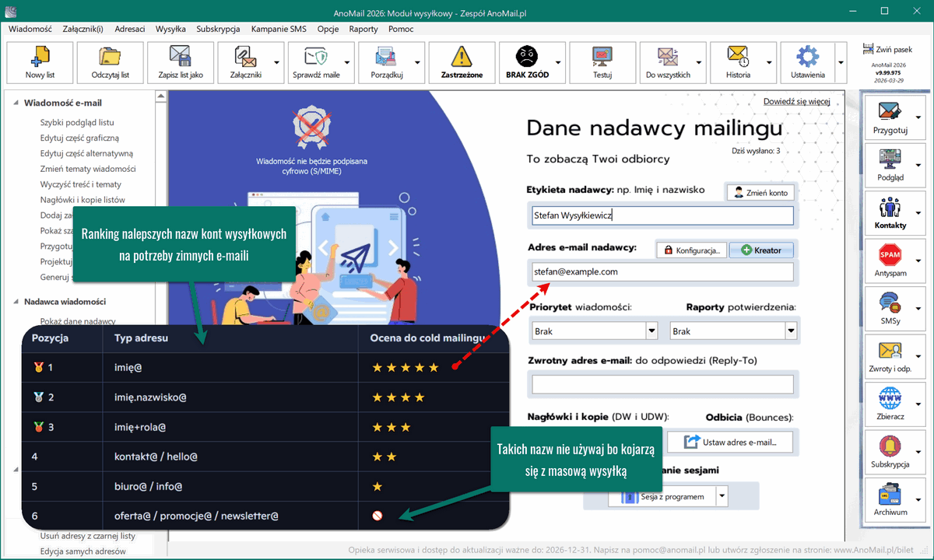Select Wyczyść treść i tematy item
The image size is (934, 560).
coord(80,184)
